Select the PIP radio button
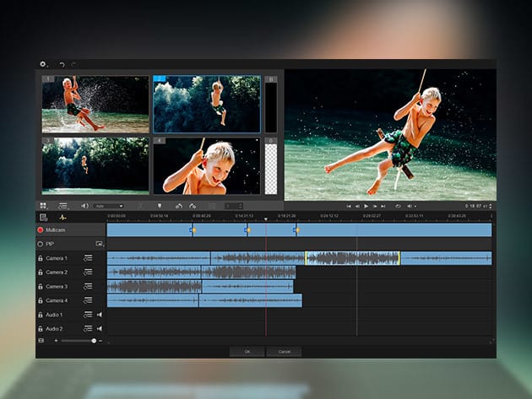This screenshot has height=399, width=532. (40, 244)
